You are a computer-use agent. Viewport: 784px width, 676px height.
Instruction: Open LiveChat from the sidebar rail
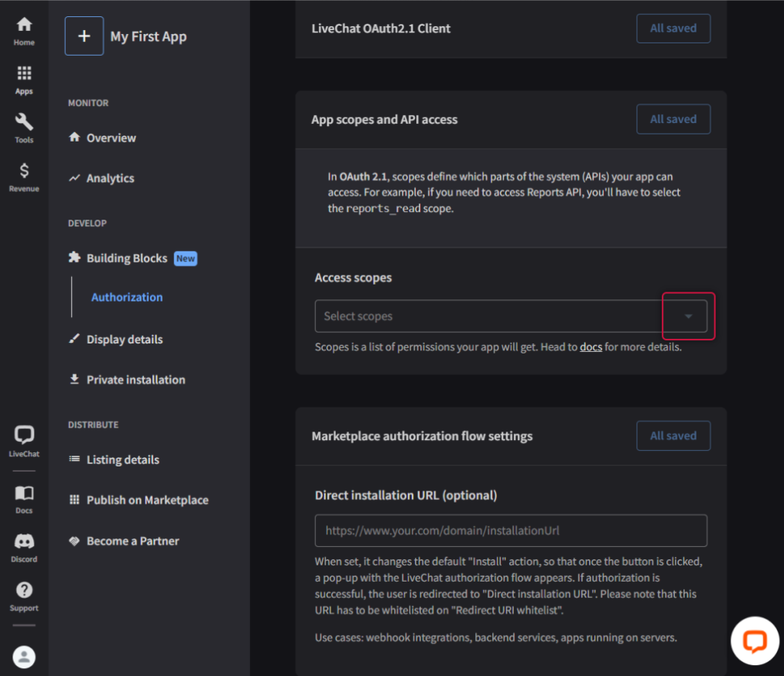coord(24,442)
